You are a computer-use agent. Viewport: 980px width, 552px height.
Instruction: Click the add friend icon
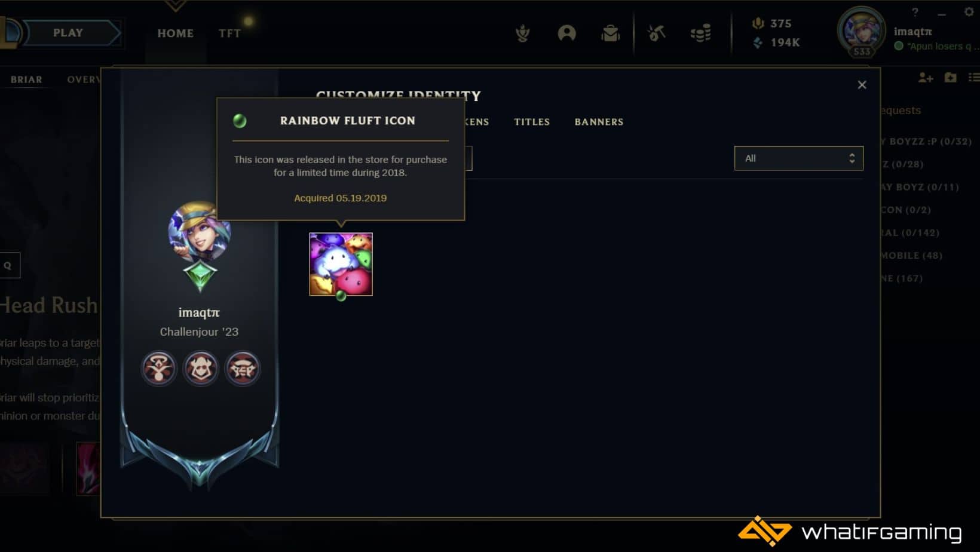click(926, 78)
